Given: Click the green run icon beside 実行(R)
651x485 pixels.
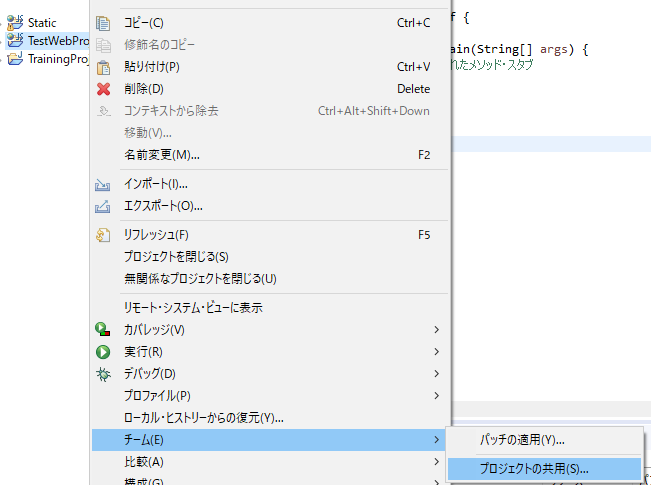Looking at the screenshot, I should click(x=103, y=352).
